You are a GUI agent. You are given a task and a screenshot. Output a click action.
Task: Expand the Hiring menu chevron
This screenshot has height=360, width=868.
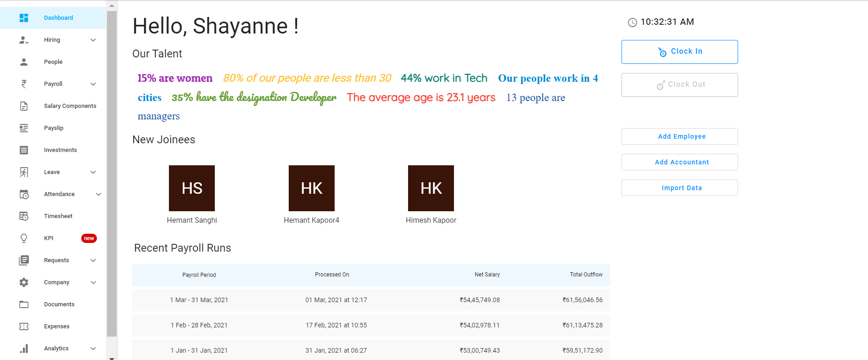pos(93,40)
